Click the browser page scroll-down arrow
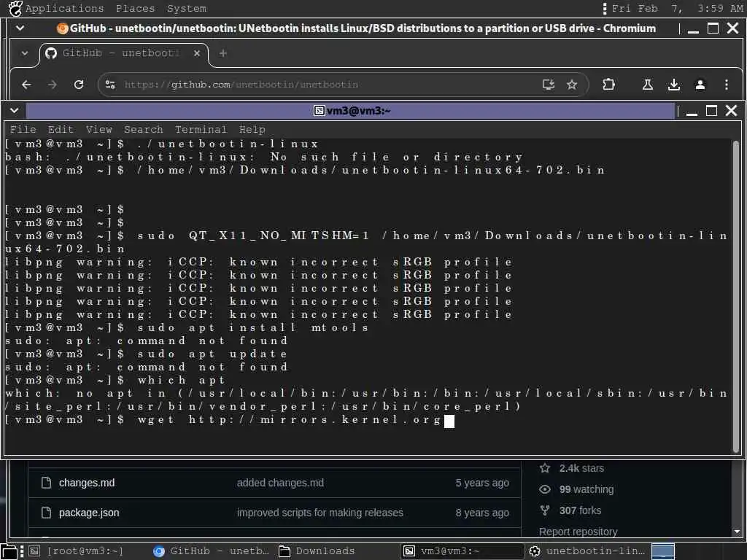 (737, 532)
